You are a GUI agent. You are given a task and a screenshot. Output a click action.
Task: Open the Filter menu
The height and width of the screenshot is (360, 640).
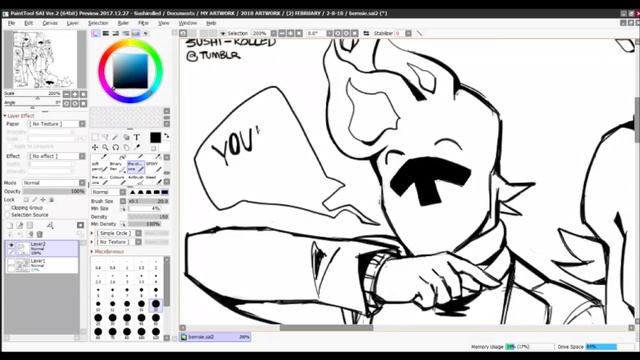click(143, 23)
